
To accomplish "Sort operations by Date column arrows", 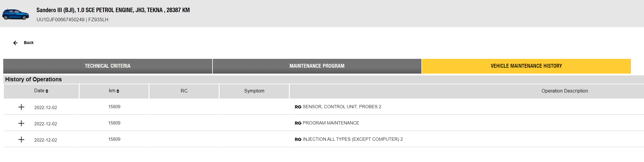I will [47, 91].
